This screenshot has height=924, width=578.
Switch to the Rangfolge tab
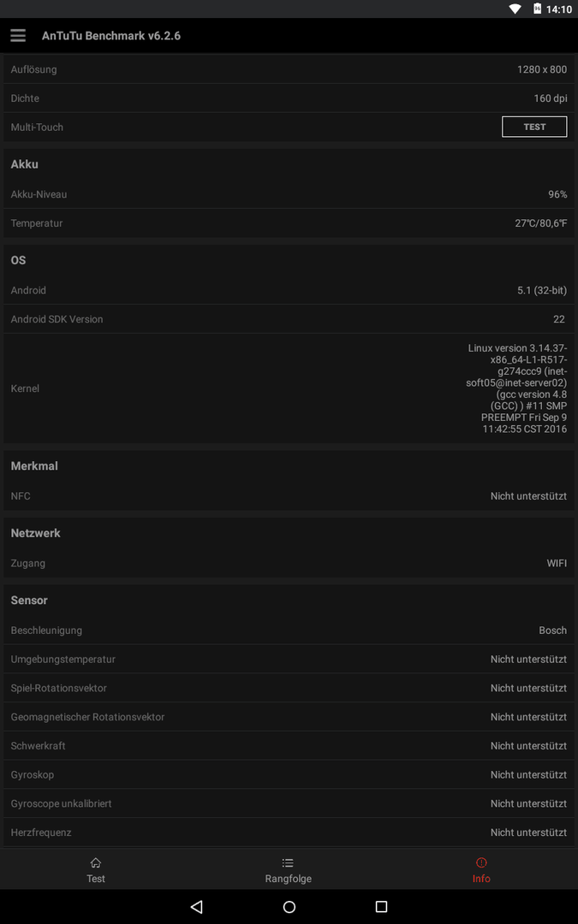coord(289,869)
